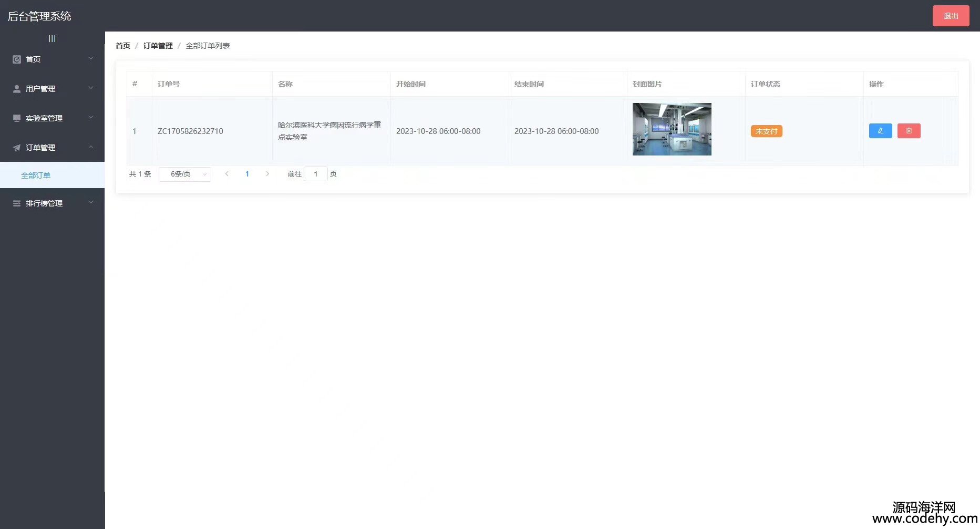Open the laboratory cover image thumbnail
Viewport: 980px width, 529px height.
pos(672,129)
